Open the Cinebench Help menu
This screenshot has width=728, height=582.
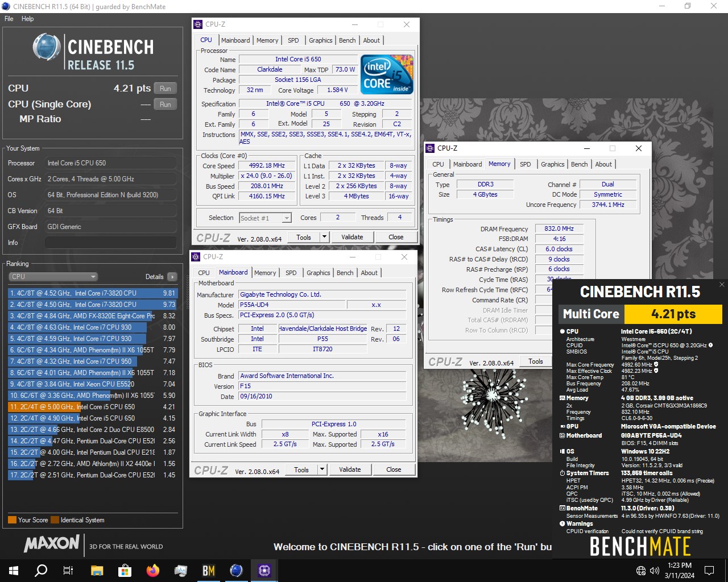[28, 19]
